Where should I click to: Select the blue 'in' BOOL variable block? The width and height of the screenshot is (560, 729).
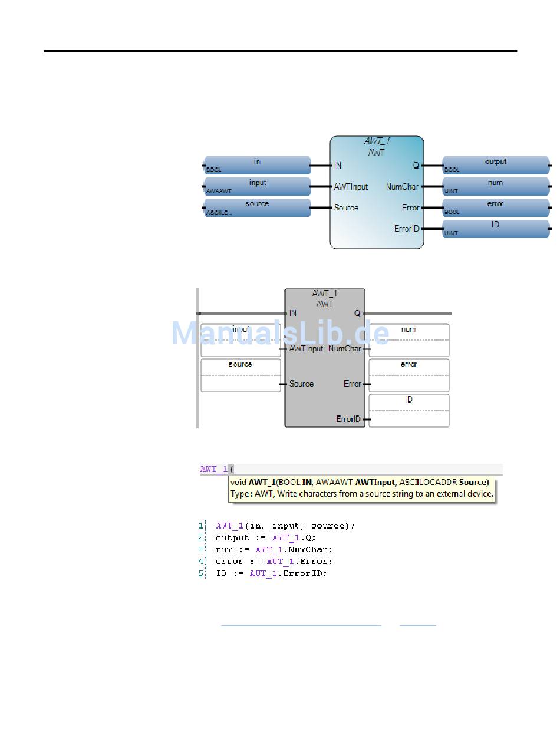pos(258,166)
